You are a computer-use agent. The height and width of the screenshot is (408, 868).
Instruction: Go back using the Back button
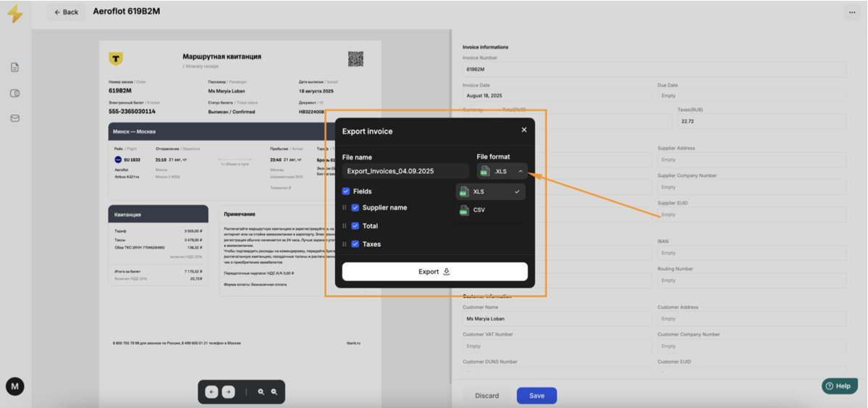coord(66,12)
